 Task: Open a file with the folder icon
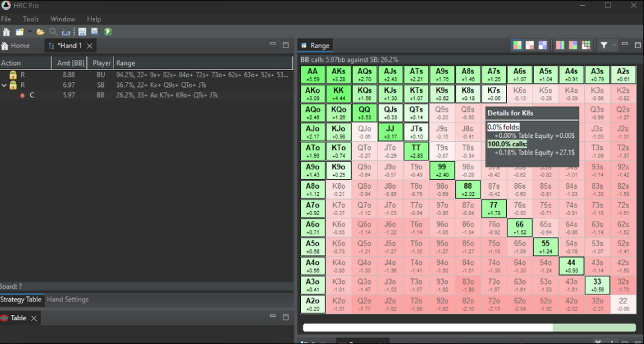point(40,32)
